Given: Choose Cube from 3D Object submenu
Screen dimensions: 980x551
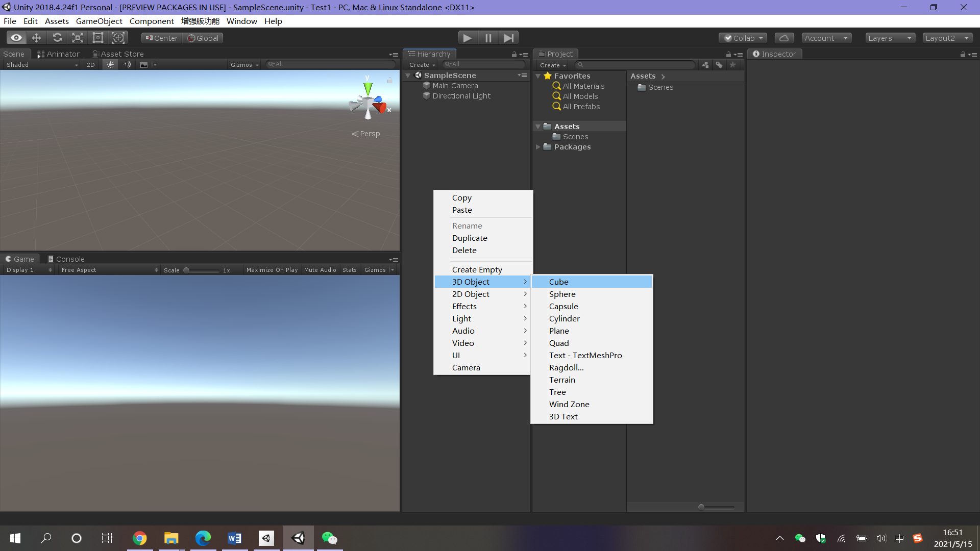Looking at the screenshot, I should tap(558, 282).
